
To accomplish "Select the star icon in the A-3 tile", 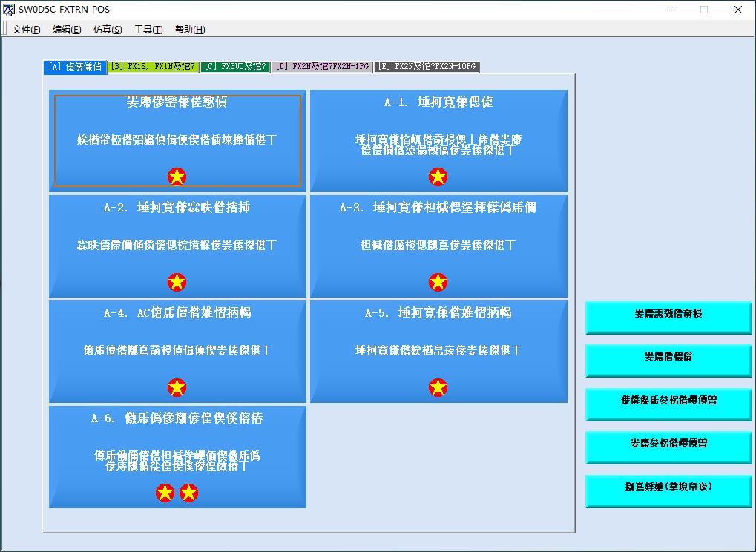I will [x=438, y=282].
